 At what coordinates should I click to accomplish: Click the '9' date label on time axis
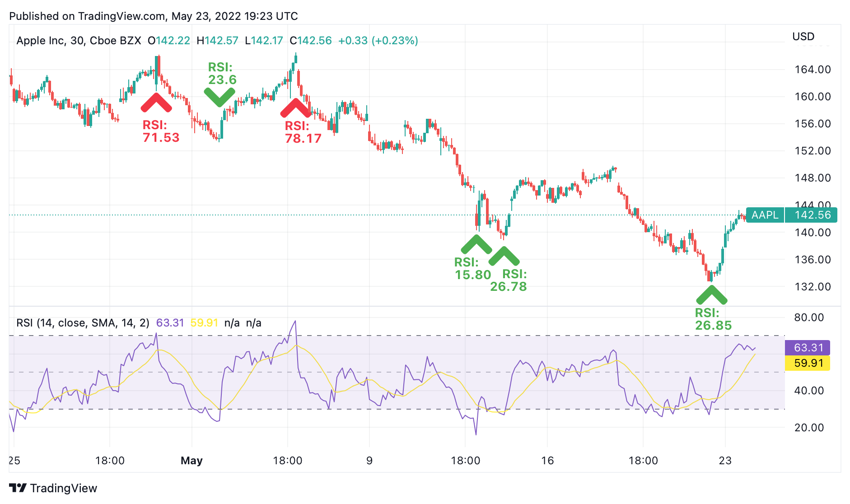coord(369,461)
